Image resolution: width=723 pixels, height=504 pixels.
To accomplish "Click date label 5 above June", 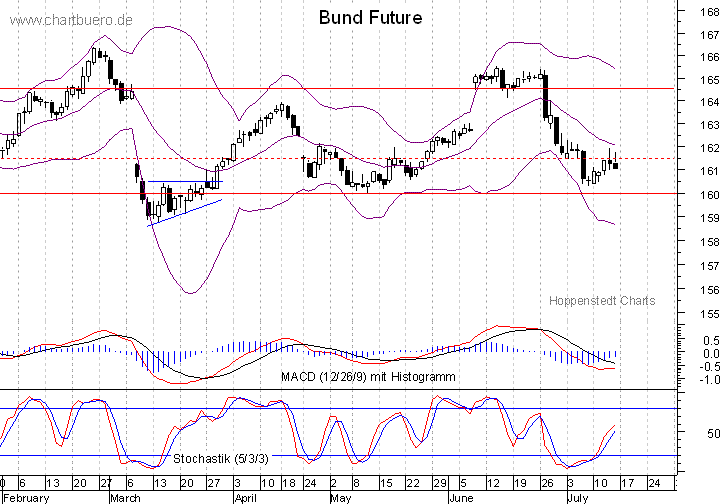I will (463, 483).
